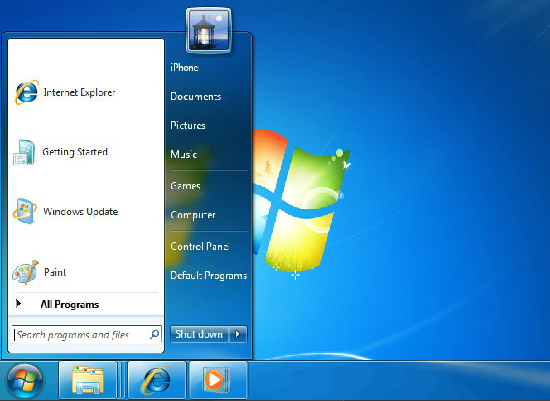Open Windows Update icon in Start menu
This screenshot has width=550, height=401.
tap(25, 211)
